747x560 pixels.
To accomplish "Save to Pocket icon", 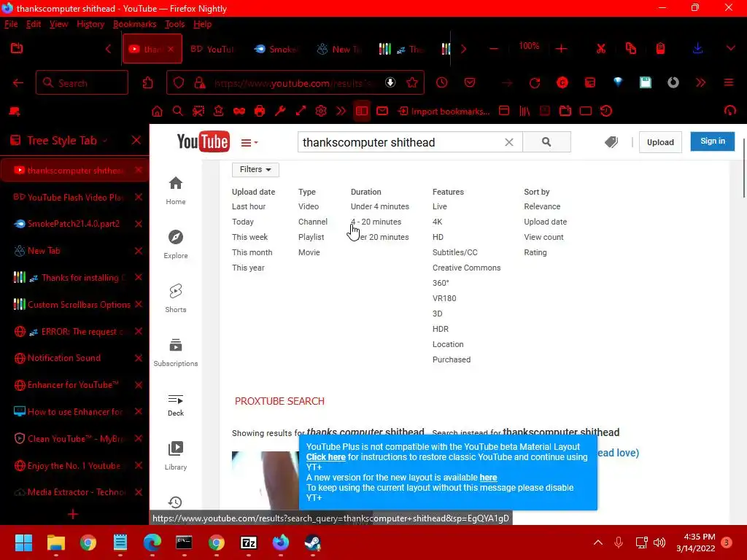I will tap(470, 83).
